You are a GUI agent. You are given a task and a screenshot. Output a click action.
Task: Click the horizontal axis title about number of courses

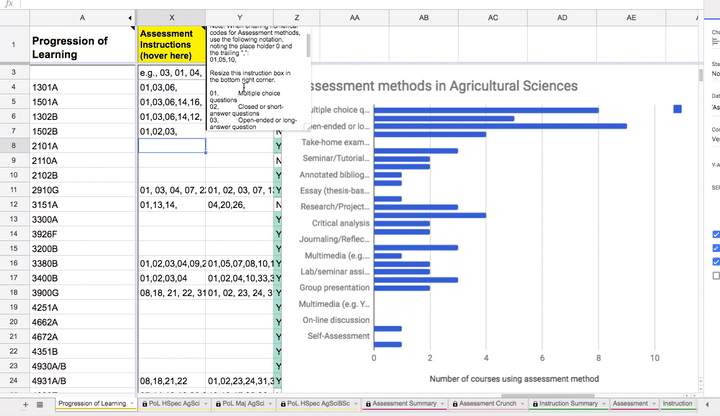(514, 379)
